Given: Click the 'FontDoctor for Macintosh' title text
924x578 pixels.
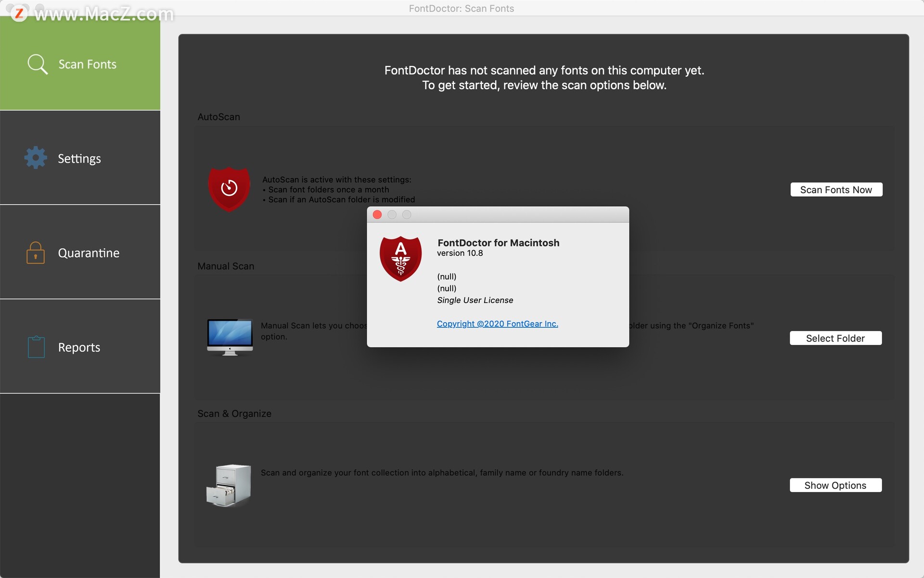Looking at the screenshot, I should (499, 243).
